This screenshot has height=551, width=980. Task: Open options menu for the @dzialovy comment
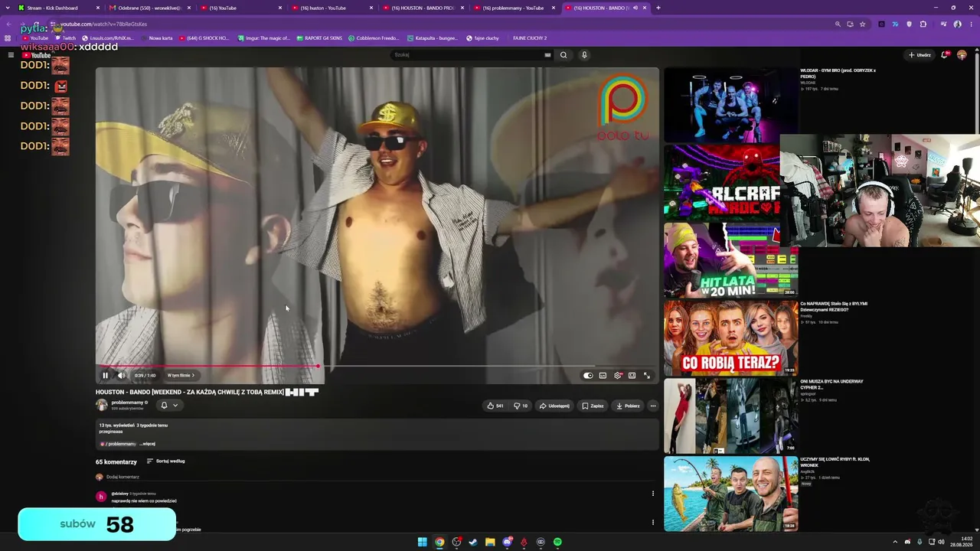click(x=653, y=494)
